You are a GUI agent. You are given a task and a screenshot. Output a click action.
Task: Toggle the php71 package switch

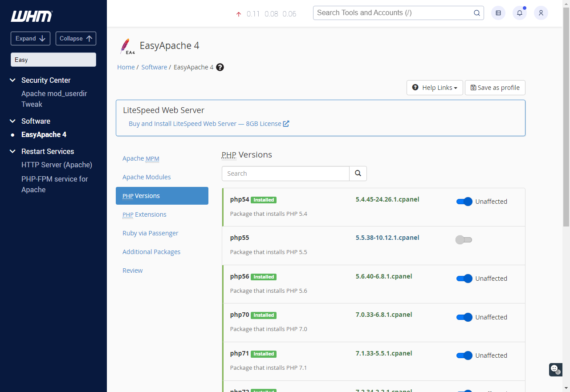464,356
